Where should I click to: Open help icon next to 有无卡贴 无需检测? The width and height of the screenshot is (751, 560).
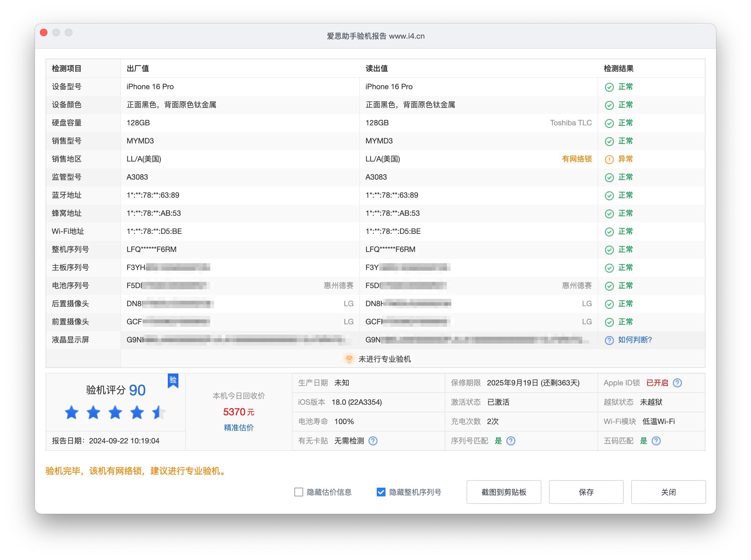pyautogui.click(x=373, y=441)
